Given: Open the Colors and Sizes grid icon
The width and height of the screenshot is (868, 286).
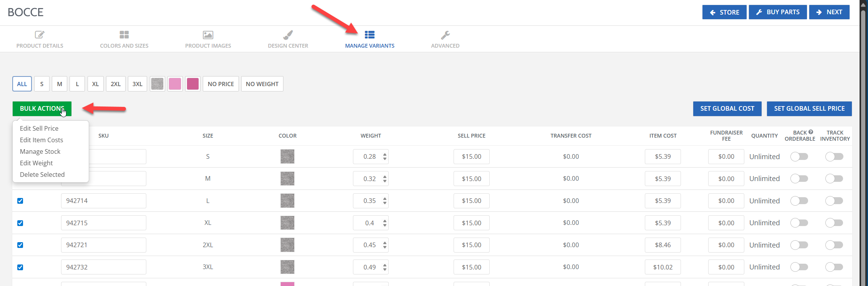Looking at the screenshot, I should 124,35.
